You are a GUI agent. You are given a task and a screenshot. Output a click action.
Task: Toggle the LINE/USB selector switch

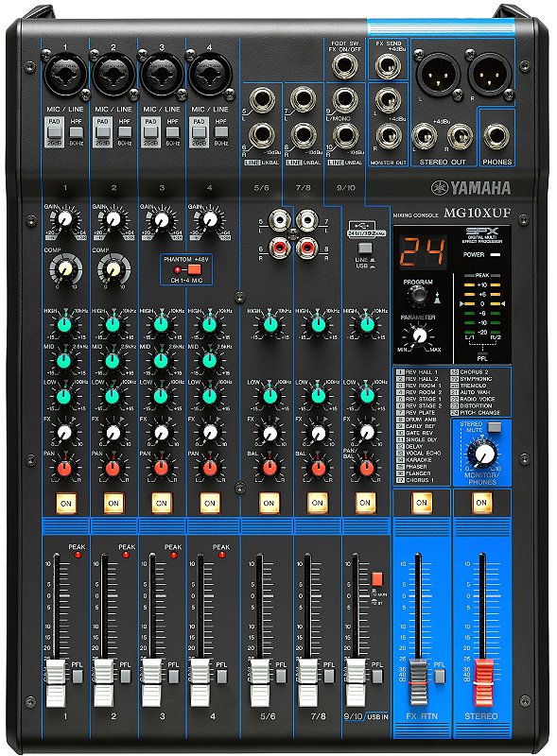click(365, 249)
